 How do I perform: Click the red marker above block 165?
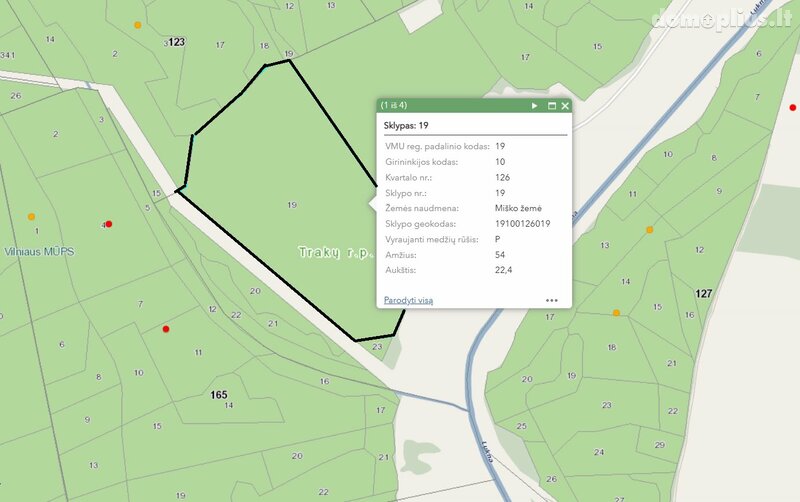coord(166,329)
